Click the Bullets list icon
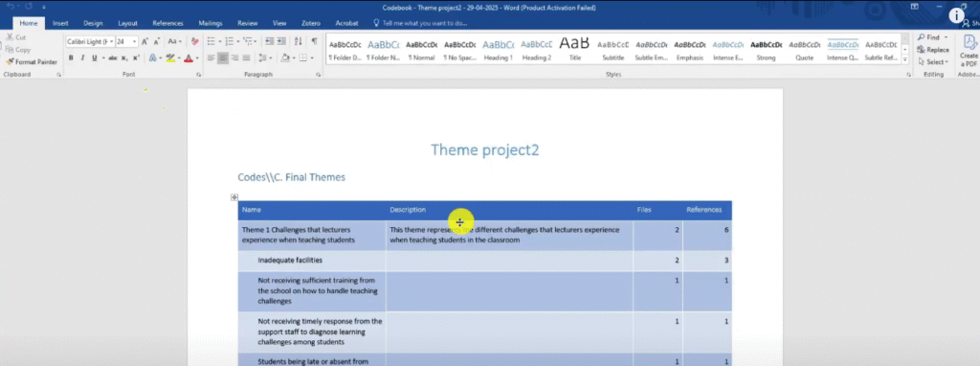 [x=211, y=42]
